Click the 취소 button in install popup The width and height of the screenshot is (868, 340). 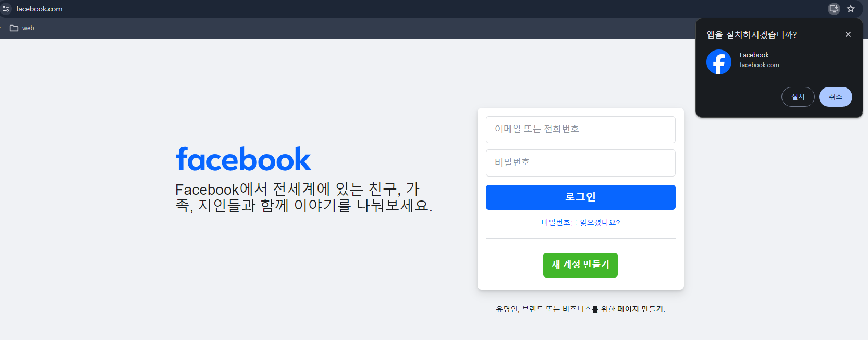click(x=835, y=97)
